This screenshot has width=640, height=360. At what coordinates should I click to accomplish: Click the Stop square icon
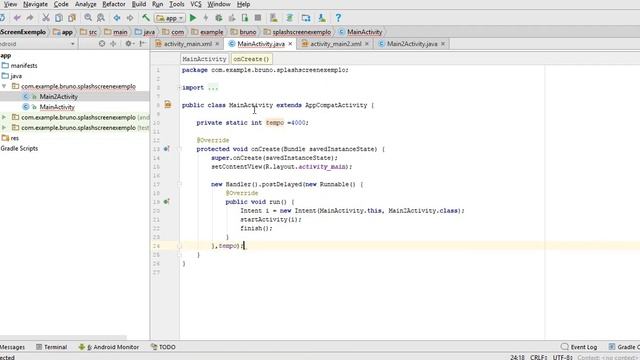[x=258, y=18]
